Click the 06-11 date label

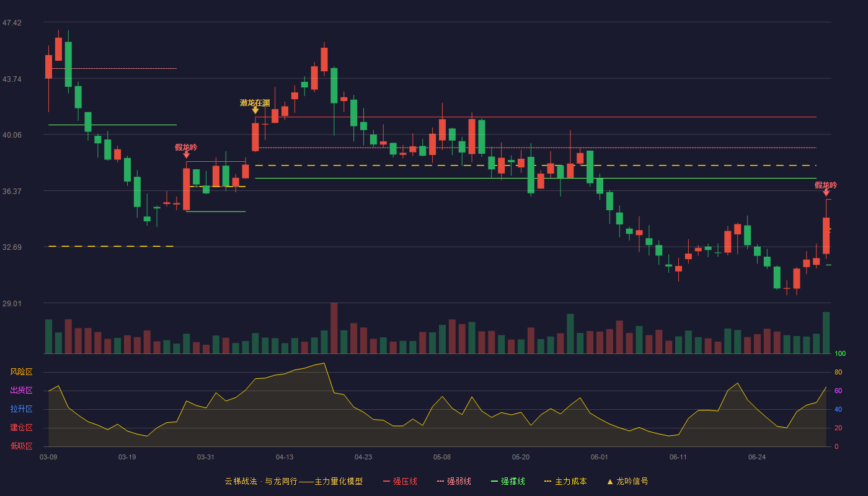678,457
